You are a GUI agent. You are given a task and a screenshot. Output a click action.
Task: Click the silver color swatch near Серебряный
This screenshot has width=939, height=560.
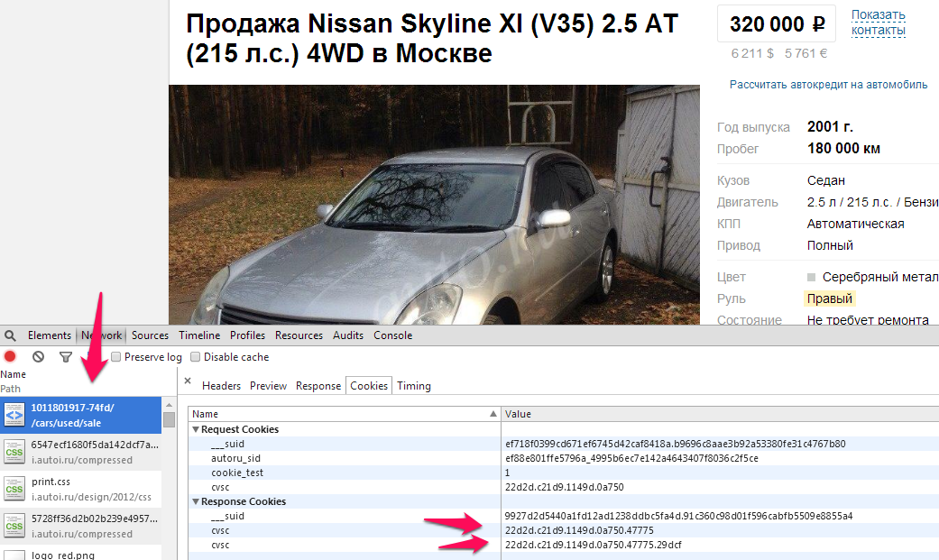point(812,278)
